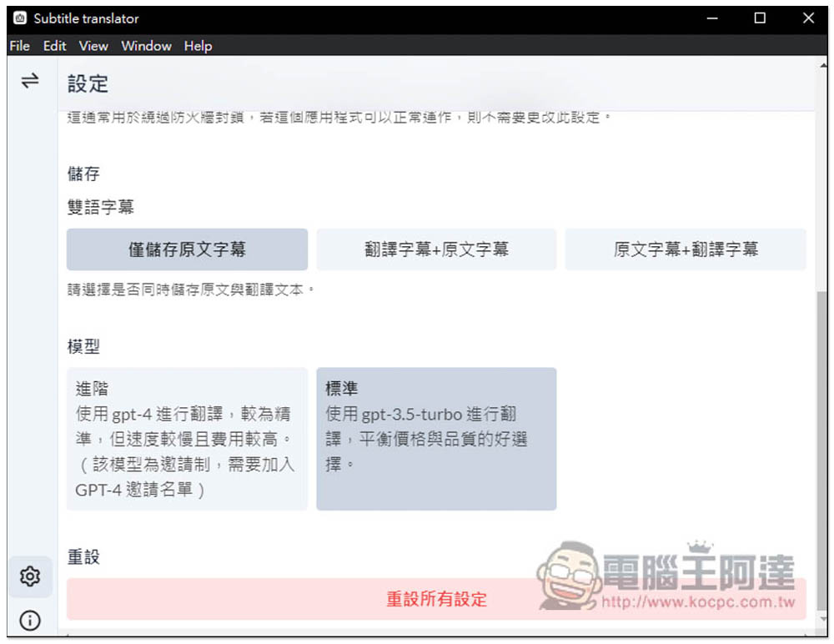Select the 標準 gpt-3.5-turbo model card
The image size is (834, 644).
tap(436, 439)
